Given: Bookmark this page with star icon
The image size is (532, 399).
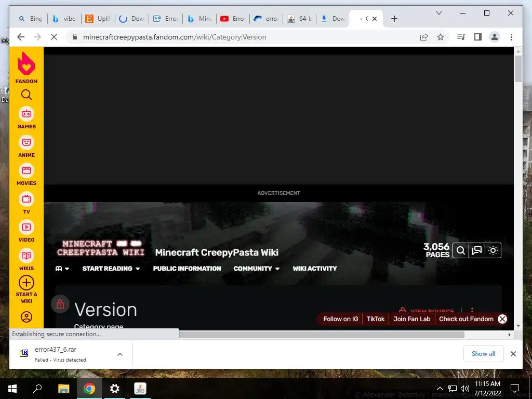Looking at the screenshot, I should (x=441, y=37).
